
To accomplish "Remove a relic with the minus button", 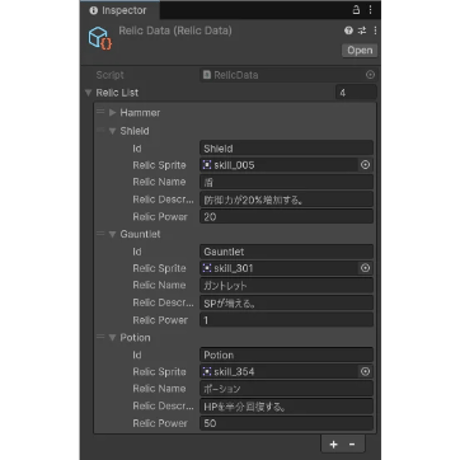I will [x=352, y=444].
